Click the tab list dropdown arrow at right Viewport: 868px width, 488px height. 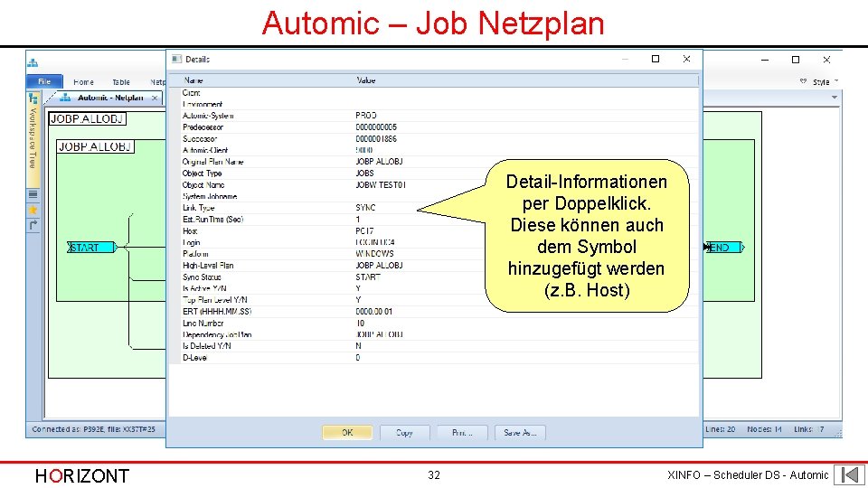click(x=835, y=98)
